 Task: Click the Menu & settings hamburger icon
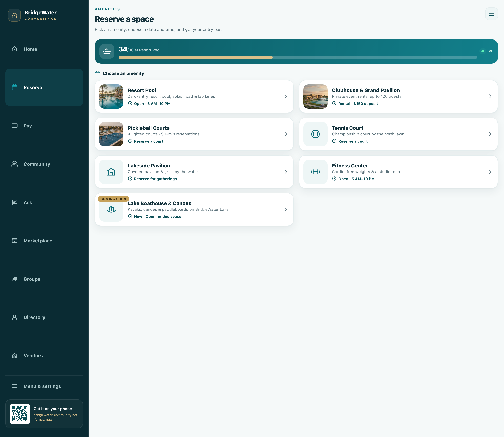[x=15, y=386]
